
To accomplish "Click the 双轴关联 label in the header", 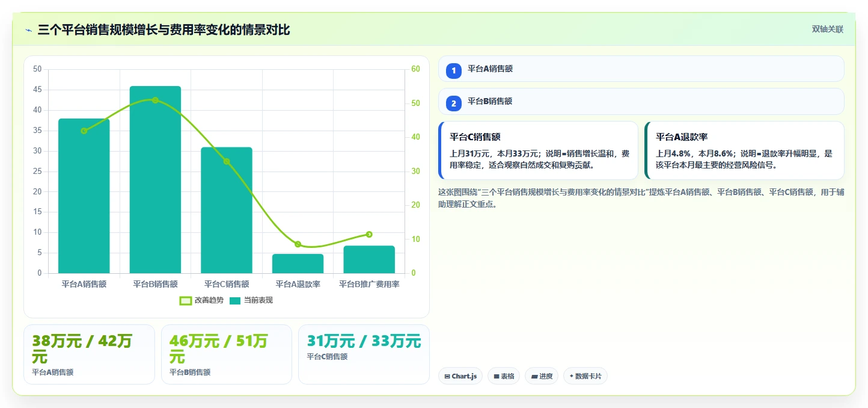I will (828, 29).
